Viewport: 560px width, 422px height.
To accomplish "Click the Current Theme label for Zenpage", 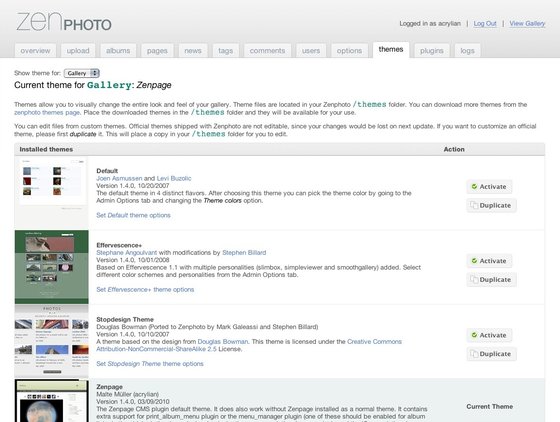I will pyautogui.click(x=489, y=407).
